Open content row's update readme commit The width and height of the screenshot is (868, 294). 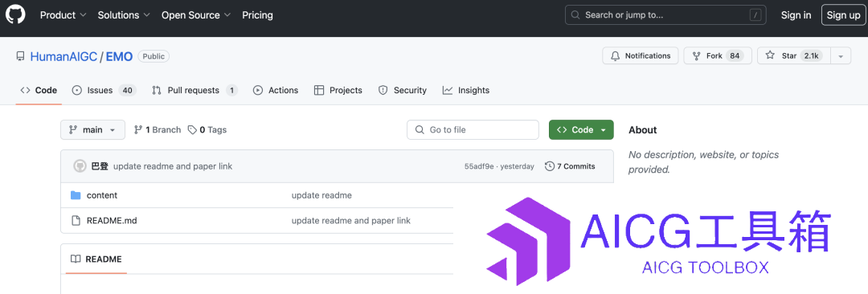pyautogui.click(x=321, y=195)
